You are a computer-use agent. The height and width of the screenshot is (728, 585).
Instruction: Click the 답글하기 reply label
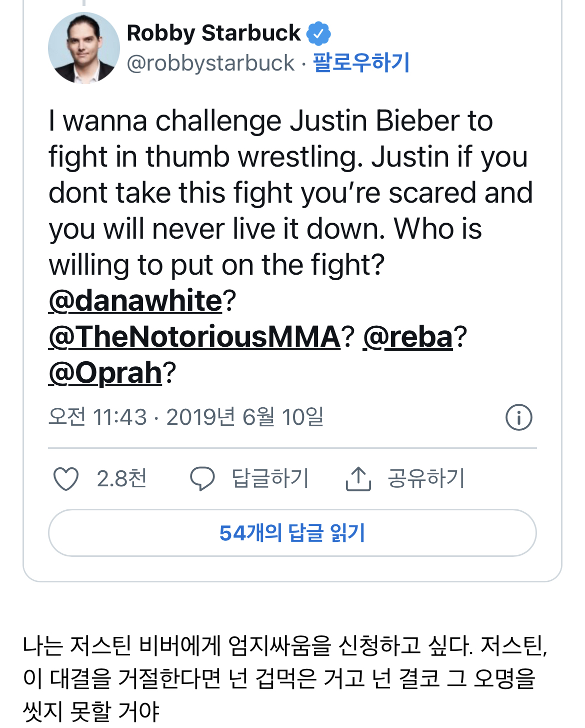pos(270,479)
